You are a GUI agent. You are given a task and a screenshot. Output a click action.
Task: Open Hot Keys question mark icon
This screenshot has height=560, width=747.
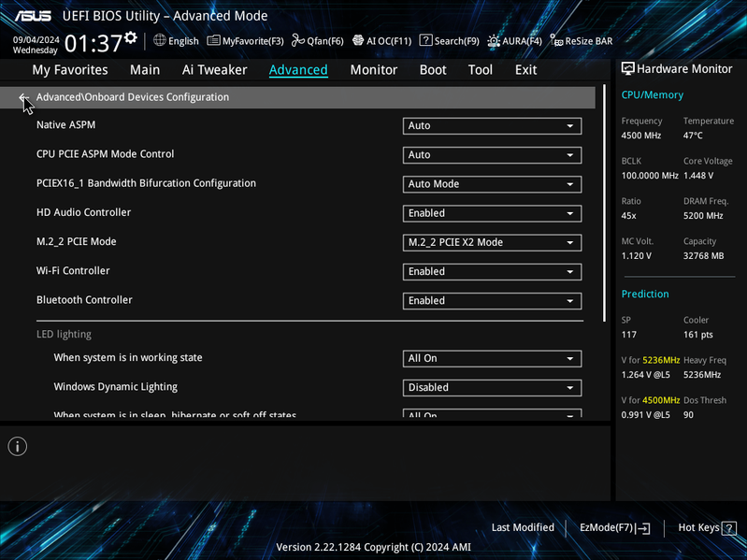pos(729,528)
